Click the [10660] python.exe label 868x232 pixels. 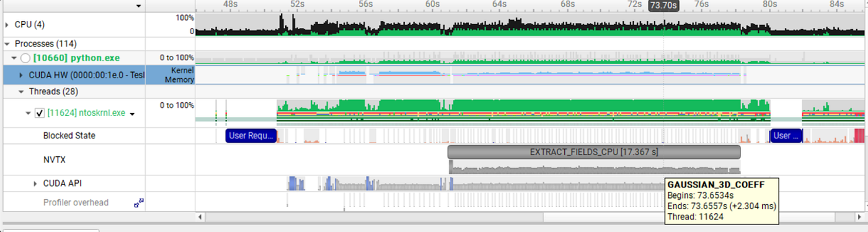tap(76, 58)
